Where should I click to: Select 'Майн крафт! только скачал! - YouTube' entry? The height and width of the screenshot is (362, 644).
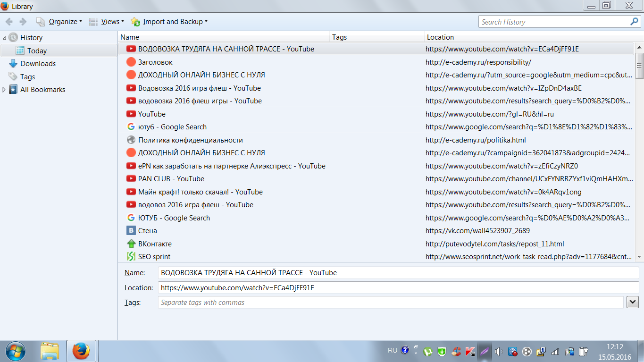tap(201, 192)
